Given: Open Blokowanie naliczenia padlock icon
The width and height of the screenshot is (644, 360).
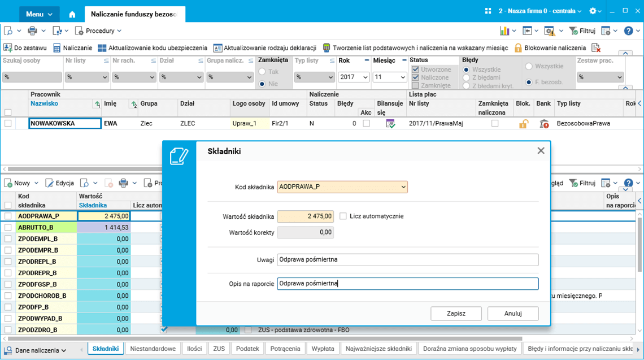Looking at the screenshot, I should 518,48.
